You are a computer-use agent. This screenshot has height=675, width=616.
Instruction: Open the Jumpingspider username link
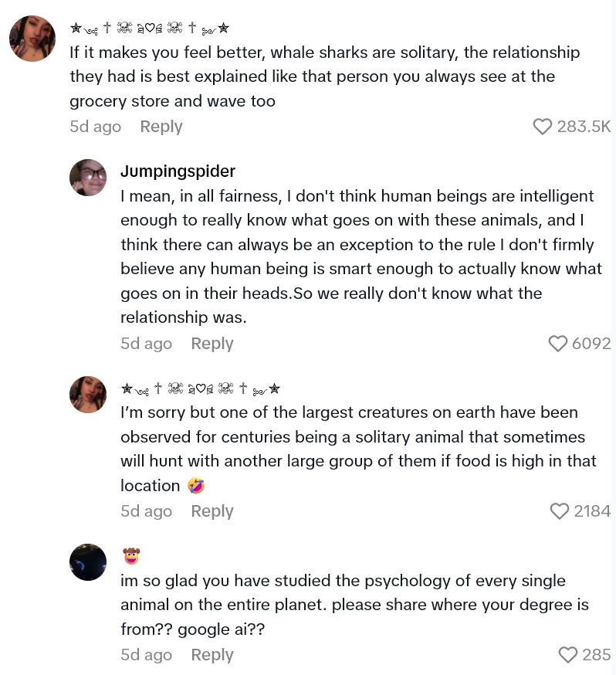pyautogui.click(x=178, y=171)
